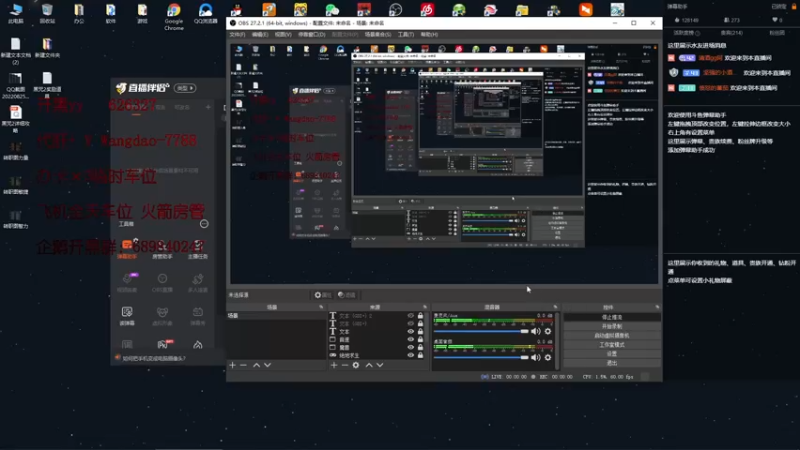
Task: Toggle lock on bottom game-capture source row
Action: point(420,355)
